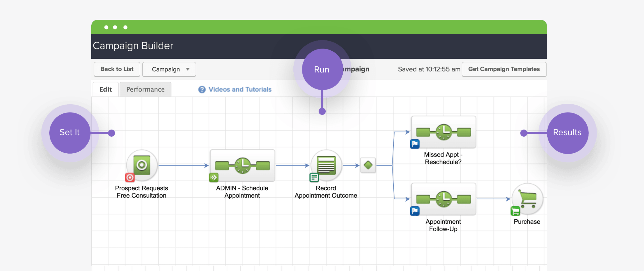Click the 'Purchase' label text
644x271 pixels.
[527, 222]
